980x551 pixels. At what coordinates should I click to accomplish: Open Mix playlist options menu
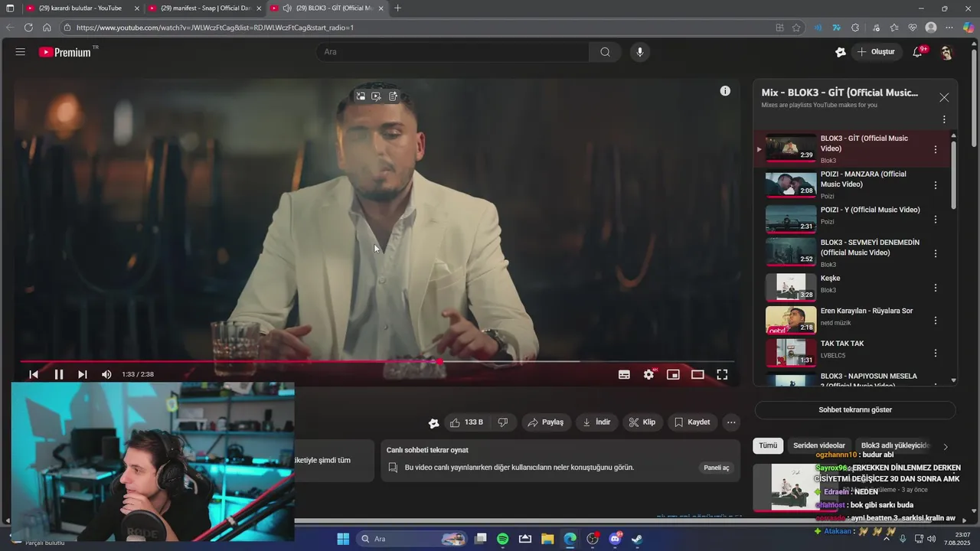point(944,119)
